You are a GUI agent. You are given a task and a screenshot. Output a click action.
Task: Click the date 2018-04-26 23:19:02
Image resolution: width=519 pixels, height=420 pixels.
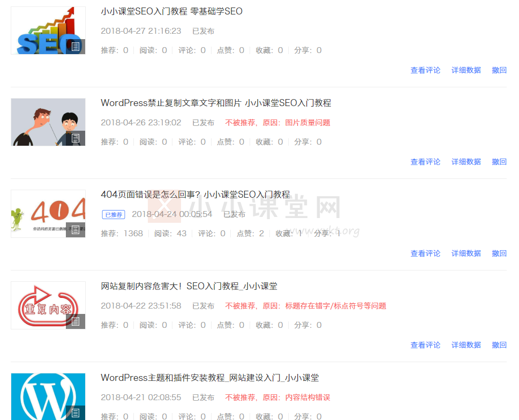(x=141, y=123)
